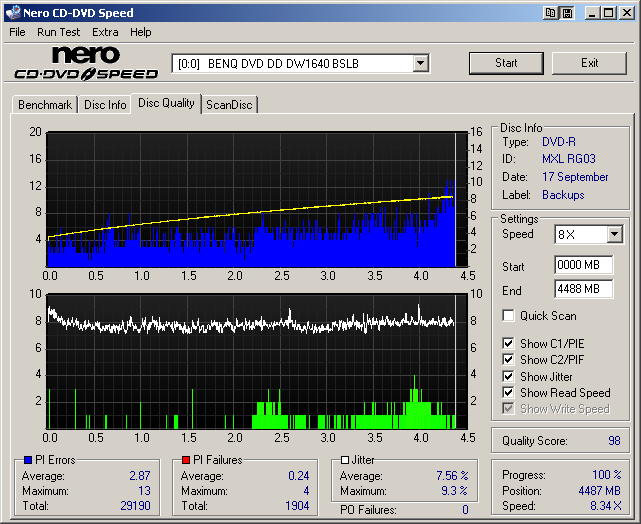Switch to the Benchmark tab
Image resolution: width=641 pixels, height=524 pixels.
45,105
